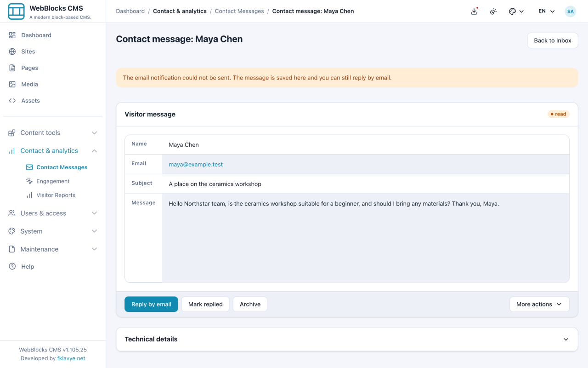Open the Sites globe item
Viewport: 588px width, 368px height.
point(53,52)
